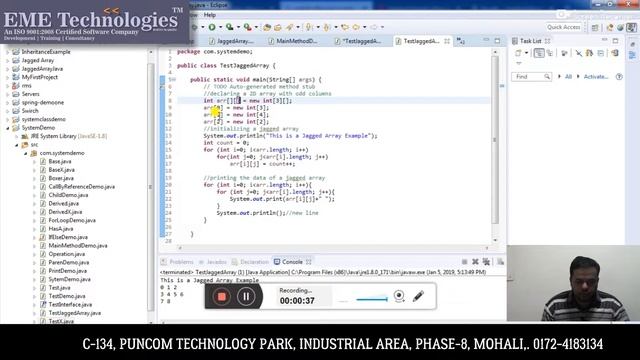Click Collapse All icon in Task List
The height and width of the screenshot is (360, 640).
click(600, 53)
